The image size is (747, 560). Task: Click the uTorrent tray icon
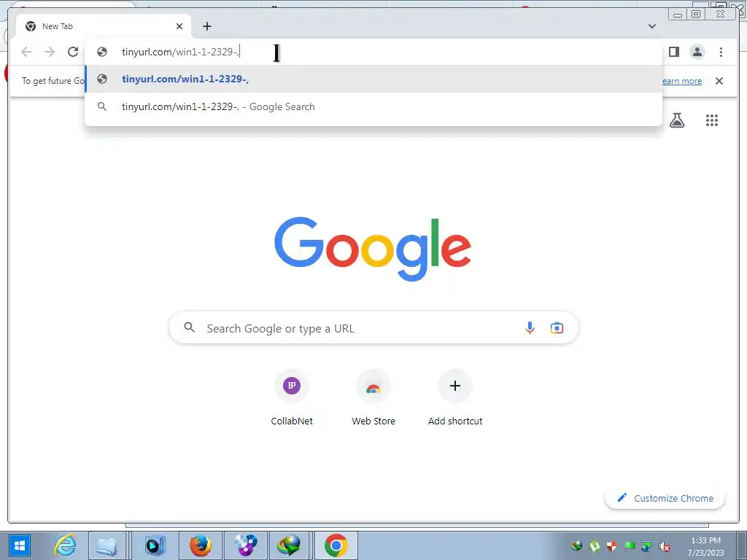595,545
